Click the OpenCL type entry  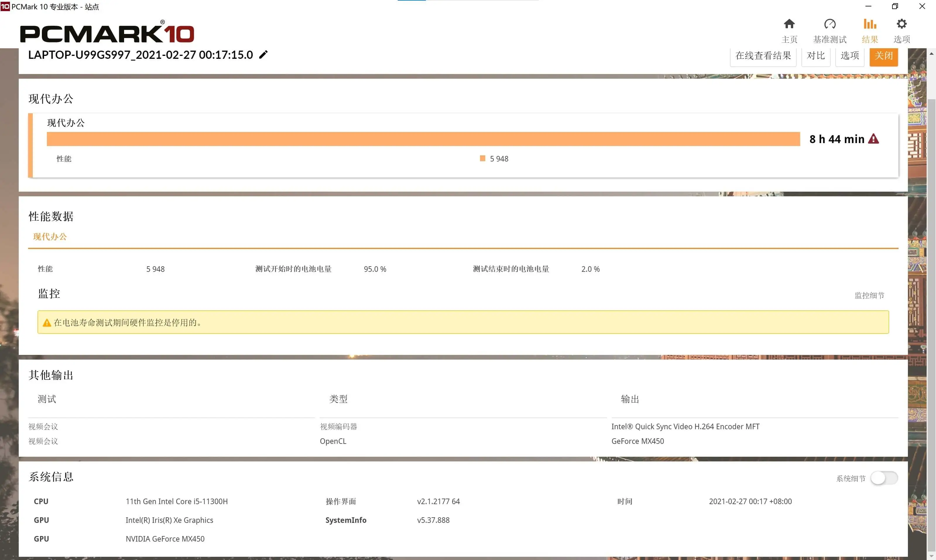[333, 441]
